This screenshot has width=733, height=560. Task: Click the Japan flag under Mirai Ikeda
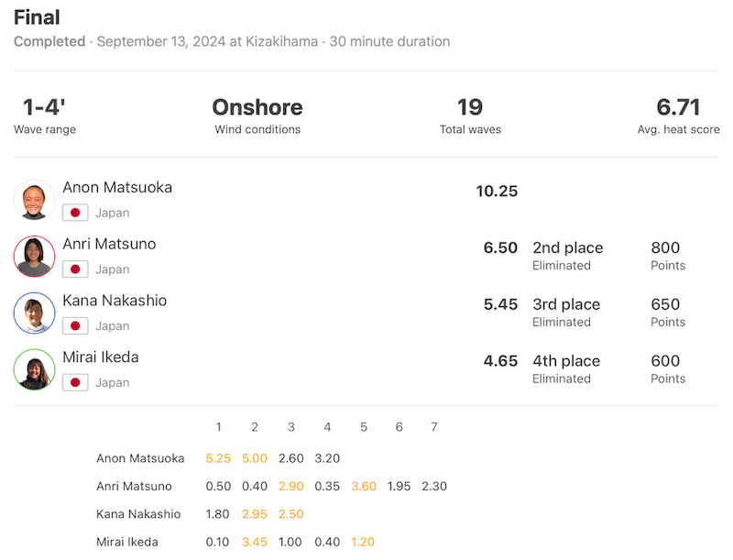[75, 382]
